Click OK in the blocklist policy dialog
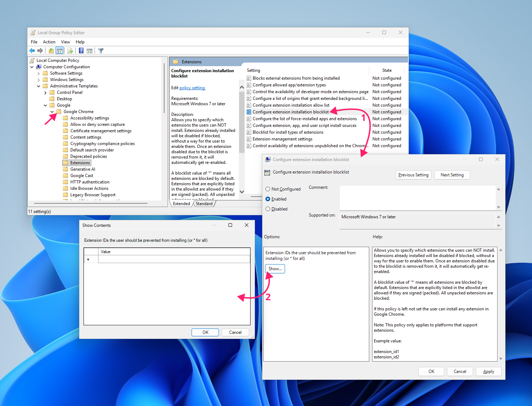This screenshot has height=406, width=532. 431,372
